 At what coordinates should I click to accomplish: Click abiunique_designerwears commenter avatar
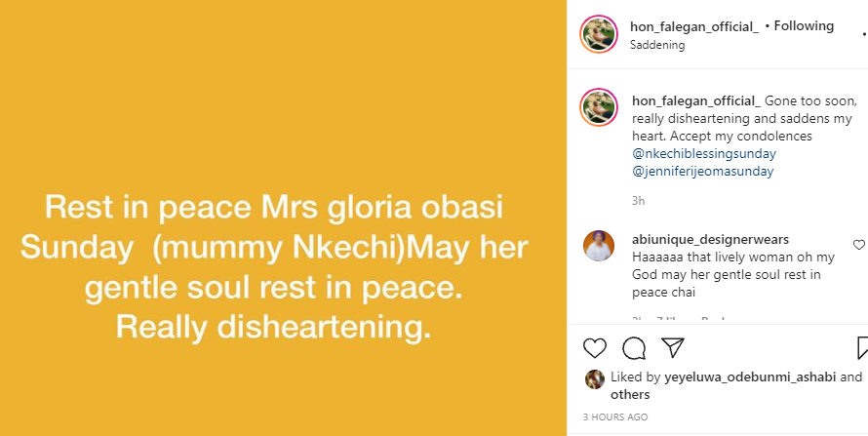coord(598,246)
